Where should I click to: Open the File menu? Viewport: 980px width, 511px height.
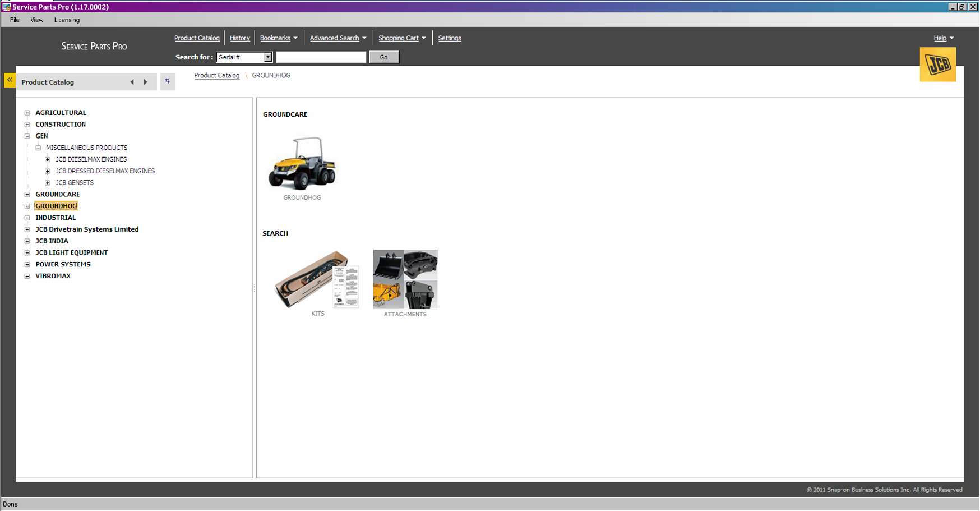click(15, 20)
